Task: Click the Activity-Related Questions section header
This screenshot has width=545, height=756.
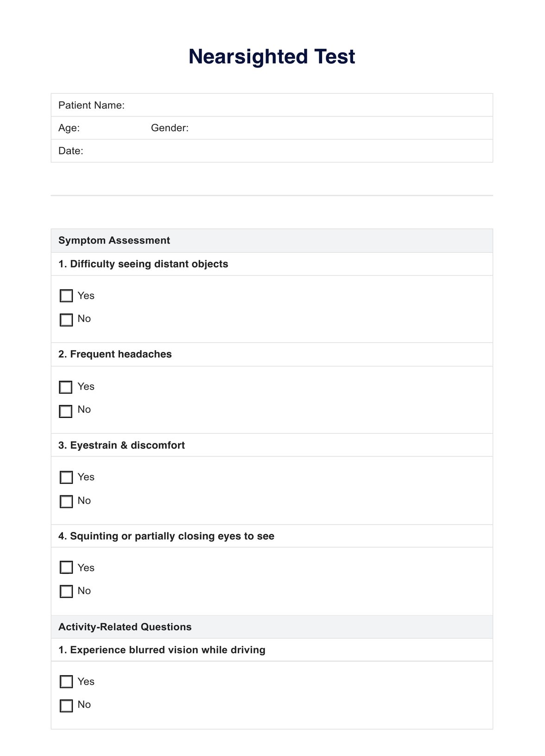Action: [x=125, y=627]
